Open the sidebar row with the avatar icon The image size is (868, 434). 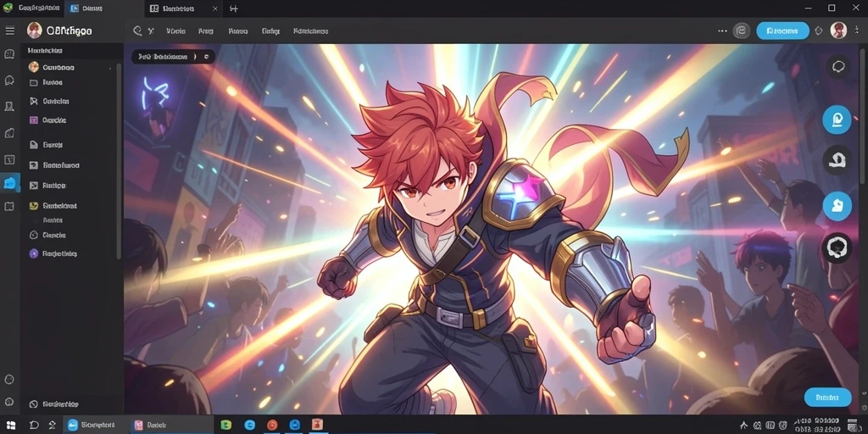point(70,68)
